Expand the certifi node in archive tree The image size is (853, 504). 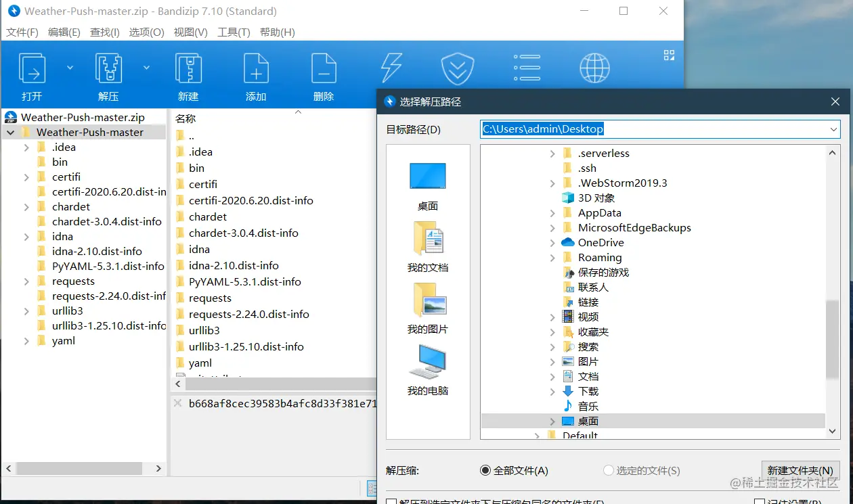pos(26,177)
